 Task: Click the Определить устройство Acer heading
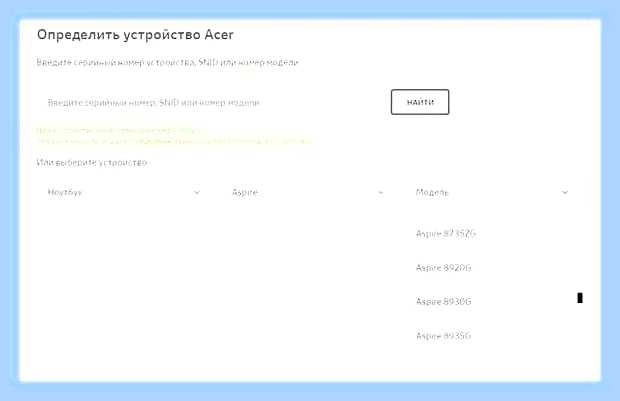(135, 35)
